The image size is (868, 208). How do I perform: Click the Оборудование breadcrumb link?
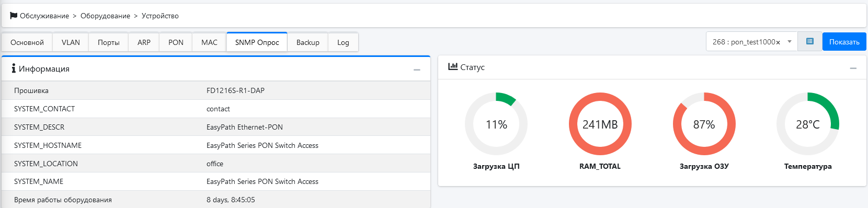click(x=105, y=16)
